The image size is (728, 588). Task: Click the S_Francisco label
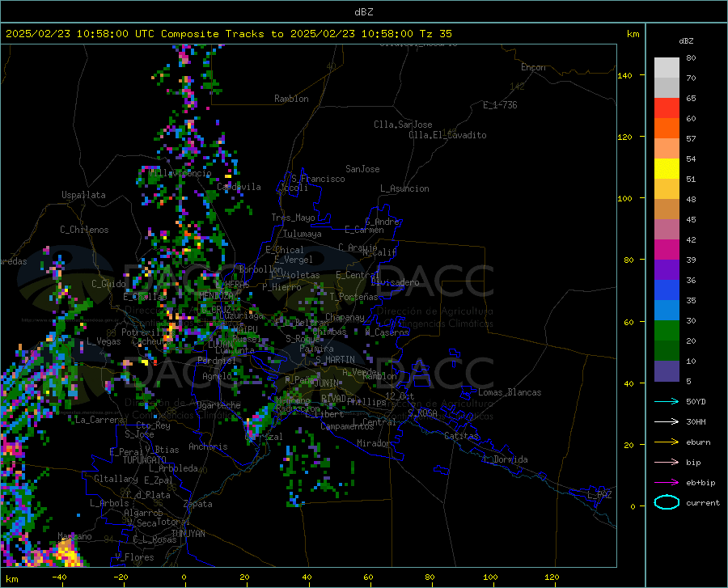[x=318, y=179]
